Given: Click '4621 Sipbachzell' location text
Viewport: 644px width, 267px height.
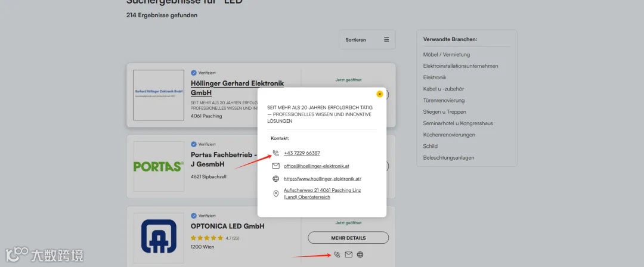Looking at the screenshot, I should point(209,177).
